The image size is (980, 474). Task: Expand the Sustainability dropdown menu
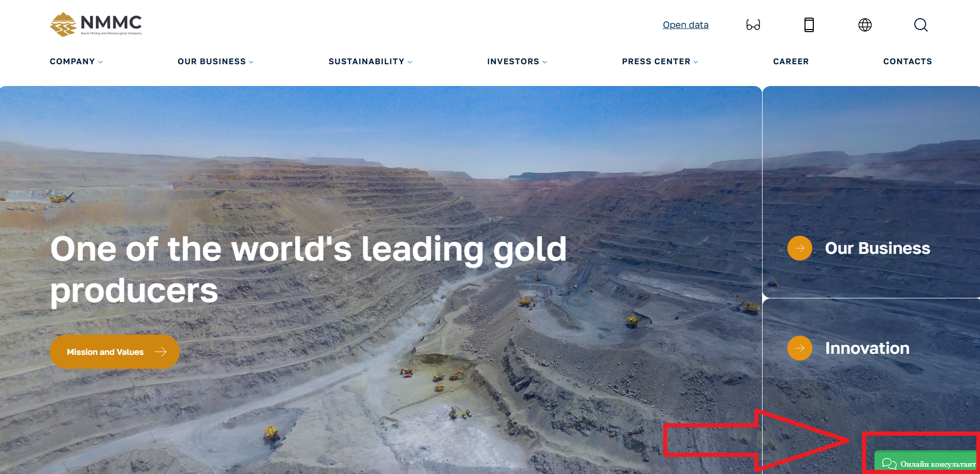370,61
